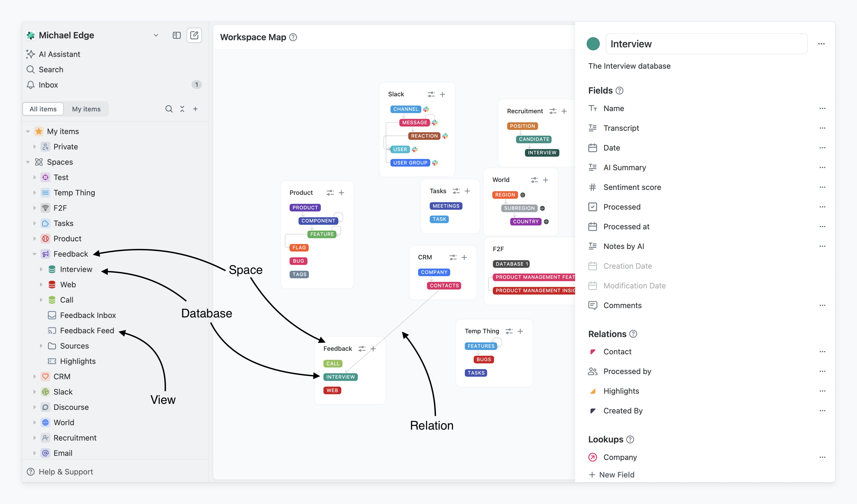Image resolution: width=857 pixels, height=504 pixels.
Task: Click the new item compose icon top left
Action: pyautogui.click(x=194, y=35)
